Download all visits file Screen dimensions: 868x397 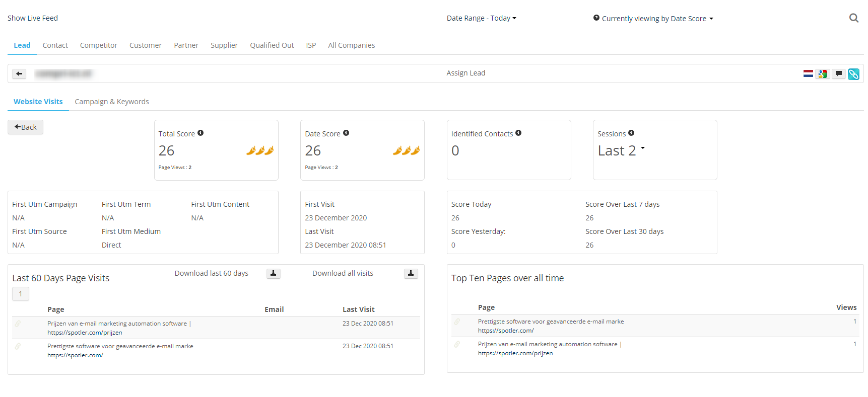coord(411,273)
